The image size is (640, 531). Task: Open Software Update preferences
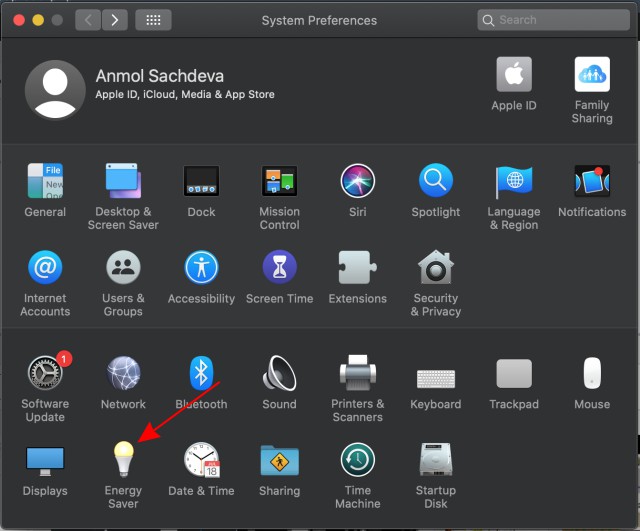coord(45,373)
